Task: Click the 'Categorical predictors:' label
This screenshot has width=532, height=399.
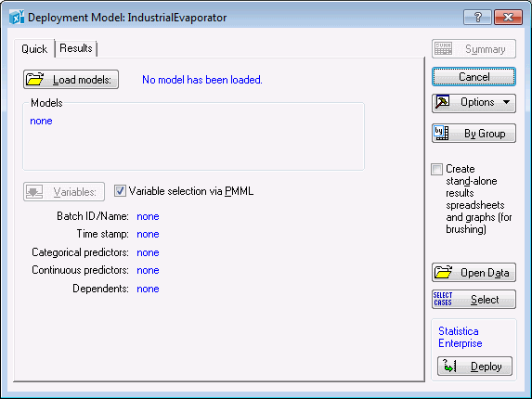Action: point(80,252)
